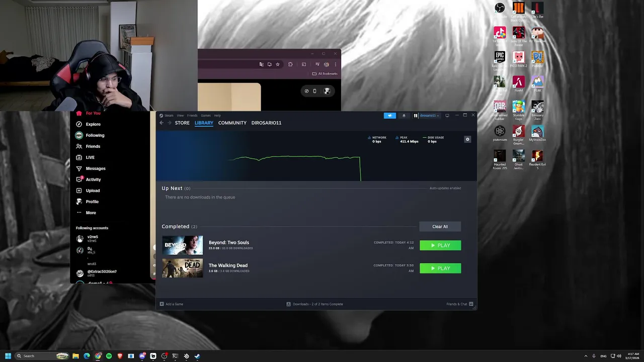Enter Steam Big Picture mode icon
The height and width of the screenshot is (362, 644).
[x=447, y=115]
